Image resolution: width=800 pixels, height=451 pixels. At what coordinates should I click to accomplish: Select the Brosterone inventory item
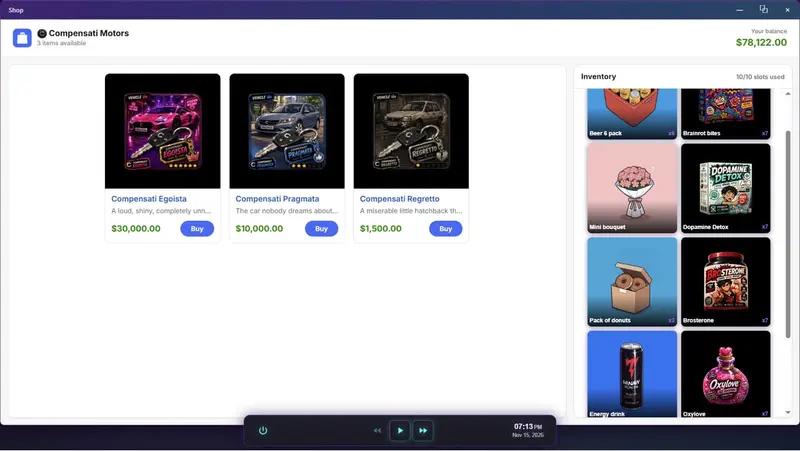click(x=726, y=282)
